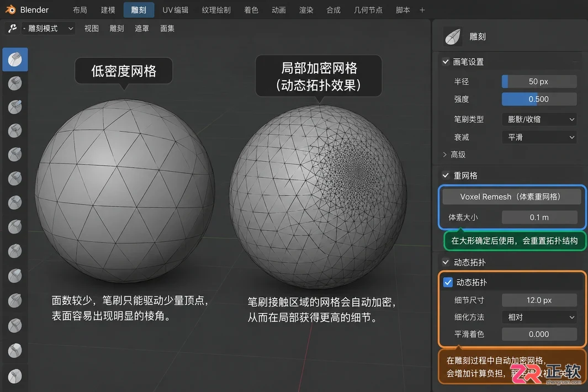Image resolution: width=588 pixels, height=392 pixels.
Task: Switch to the 着色 workspace tab
Action: click(x=251, y=10)
